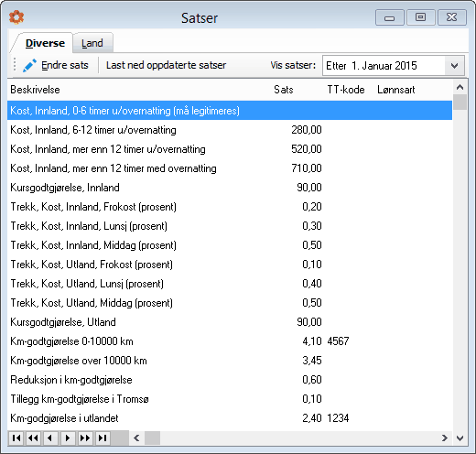Click the Sats value 710,00
The width and height of the screenshot is (476, 454).
(x=307, y=168)
